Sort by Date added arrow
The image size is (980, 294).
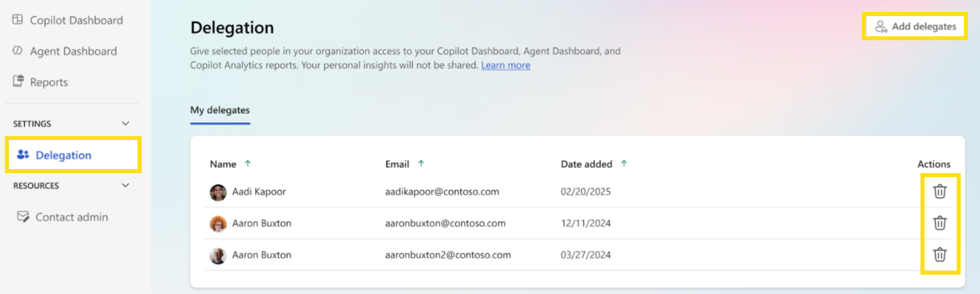click(624, 164)
